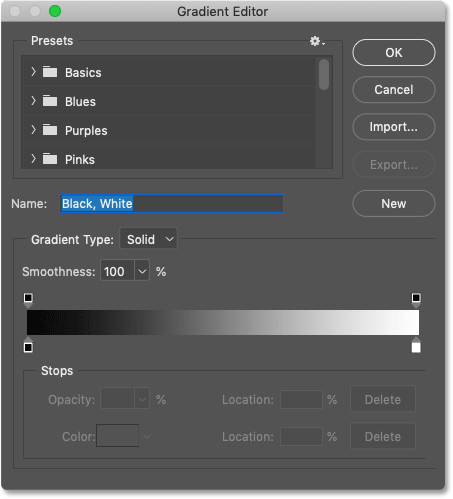Image resolution: width=453 pixels, height=499 pixels.
Task: Expand the Purples preset group
Action: (33, 130)
